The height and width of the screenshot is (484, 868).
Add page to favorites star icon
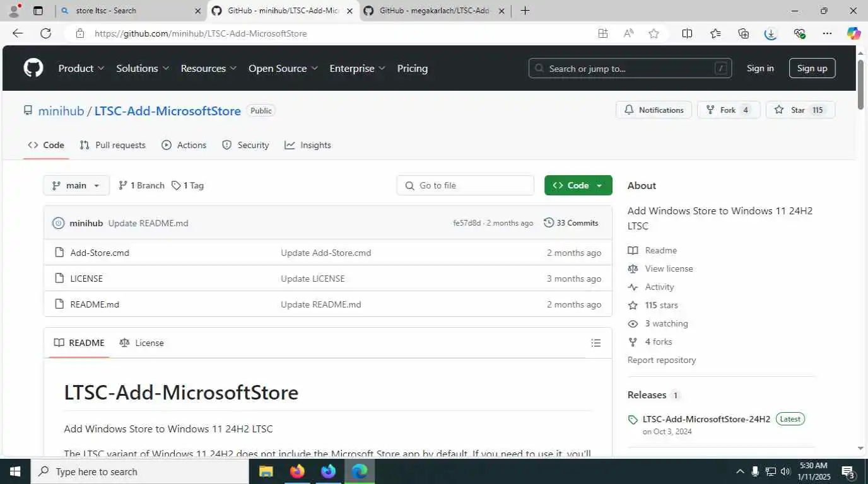654,33
